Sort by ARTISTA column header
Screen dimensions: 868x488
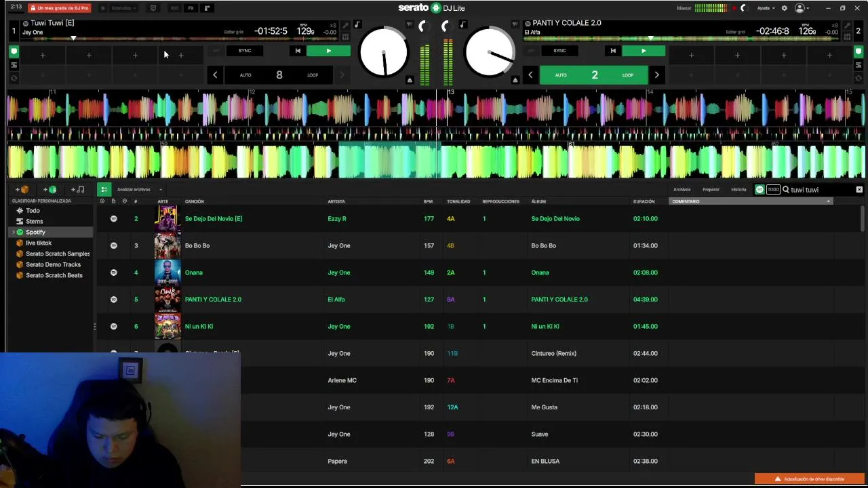[x=336, y=201]
